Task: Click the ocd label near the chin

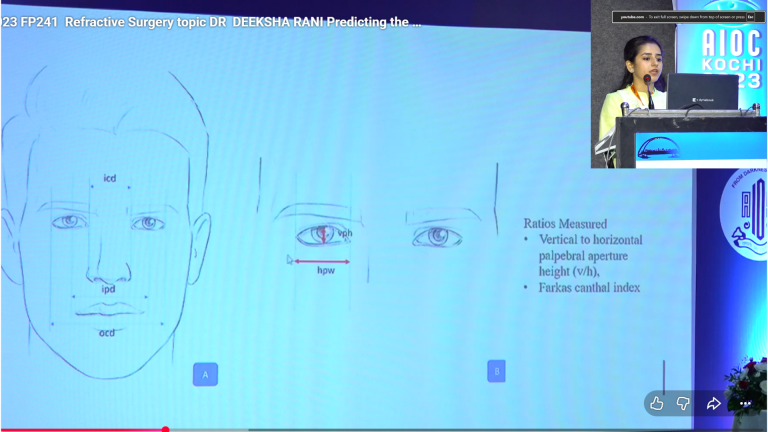Action: [107, 333]
